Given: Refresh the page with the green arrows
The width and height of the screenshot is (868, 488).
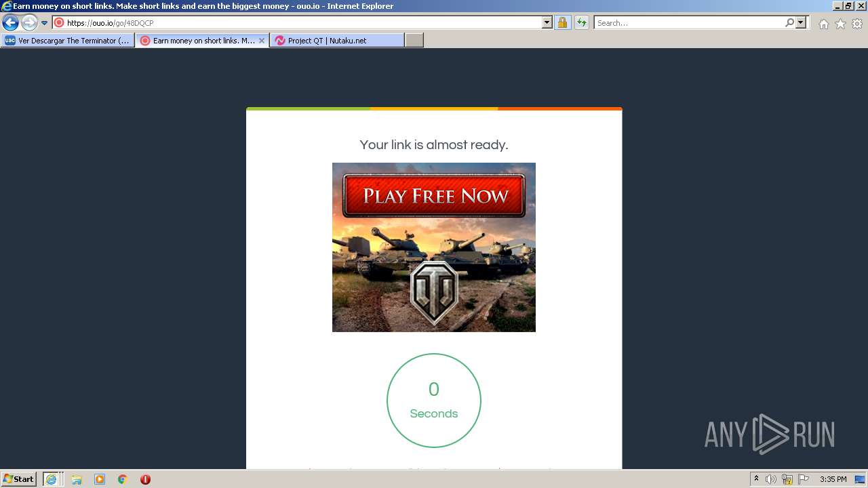Looking at the screenshot, I should [x=582, y=22].
